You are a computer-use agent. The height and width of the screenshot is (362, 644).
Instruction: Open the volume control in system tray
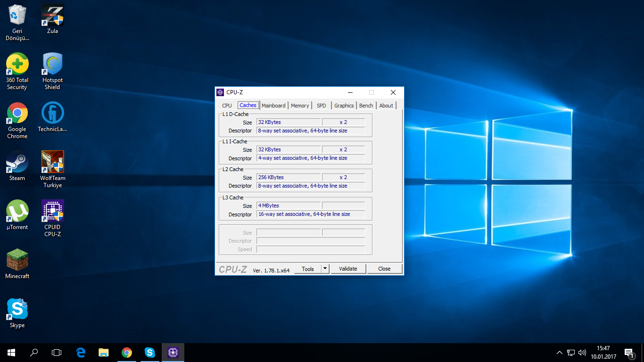tap(582, 352)
